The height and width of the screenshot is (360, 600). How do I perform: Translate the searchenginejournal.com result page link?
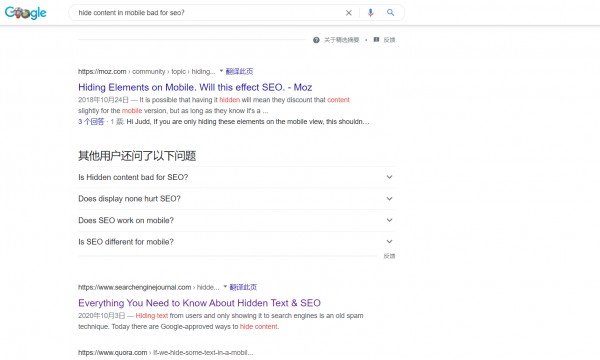[x=243, y=287]
